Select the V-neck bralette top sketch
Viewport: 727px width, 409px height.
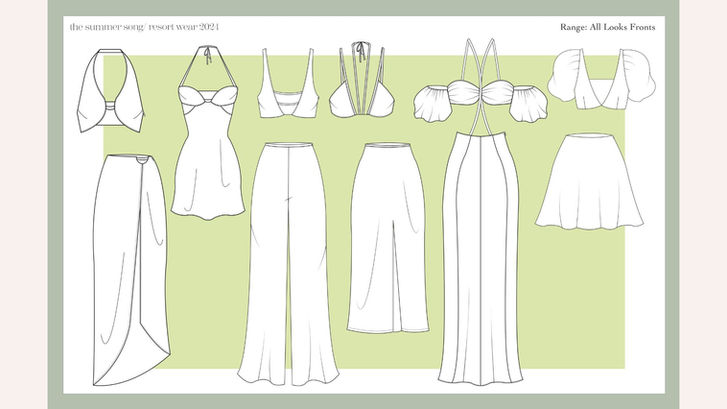(x=287, y=83)
